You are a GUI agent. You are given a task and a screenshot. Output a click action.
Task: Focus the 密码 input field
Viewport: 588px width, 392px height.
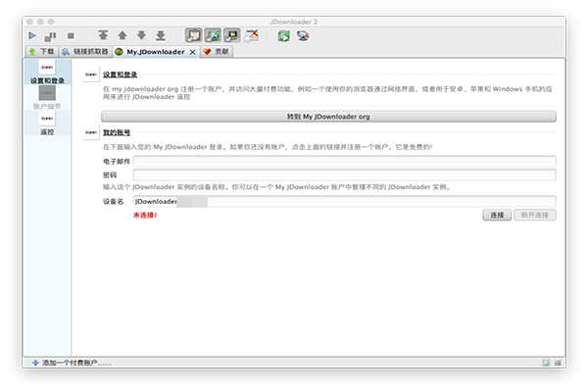[345, 174]
